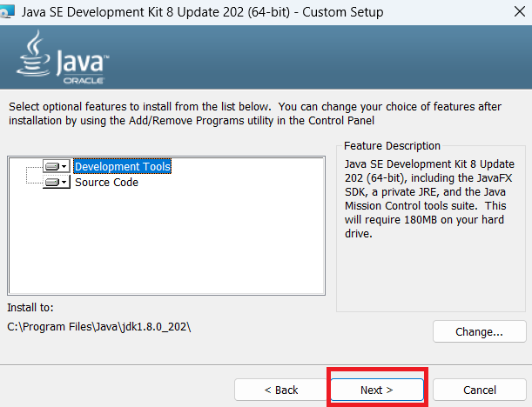Click the Java Oracle logo
This screenshot has width=532, height=407.
tap(63, 57)
